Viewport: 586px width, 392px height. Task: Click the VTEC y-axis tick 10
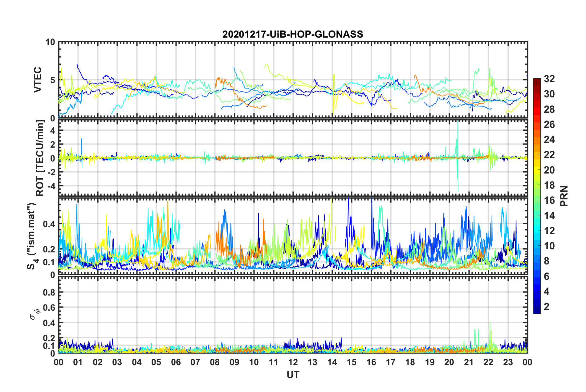[51, 42]
